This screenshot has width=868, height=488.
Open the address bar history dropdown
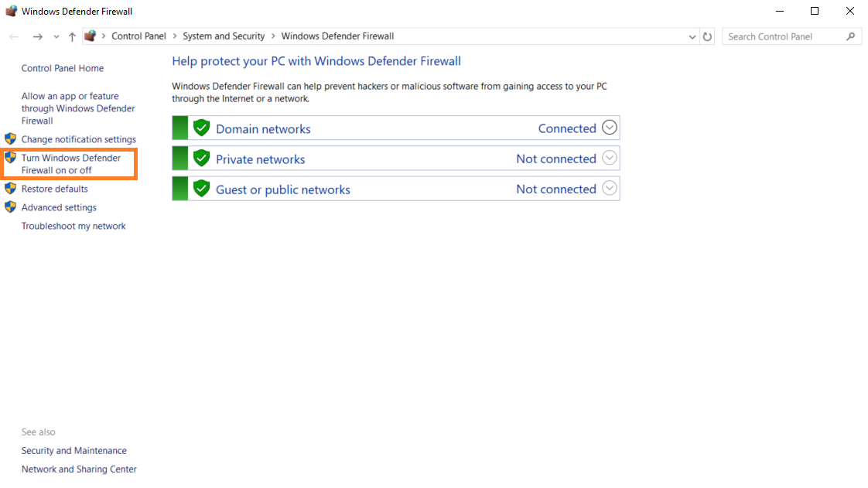[x=692, y=36]
